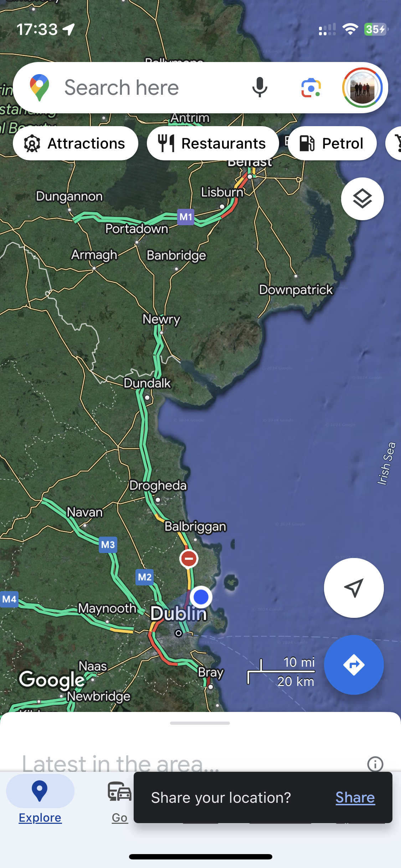Start directions with the blue arrow button

click(354, 665)
